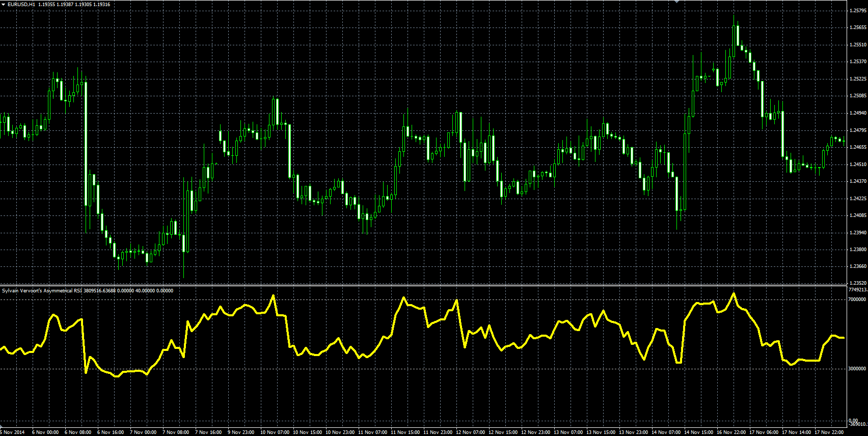Click the 1.25370 price axis label

click(x=858, y=62)
